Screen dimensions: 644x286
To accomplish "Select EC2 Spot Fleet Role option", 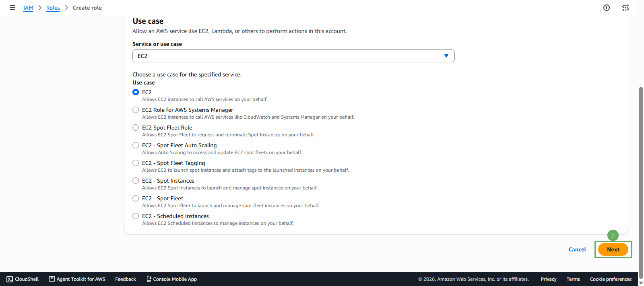I will (136, 128).
